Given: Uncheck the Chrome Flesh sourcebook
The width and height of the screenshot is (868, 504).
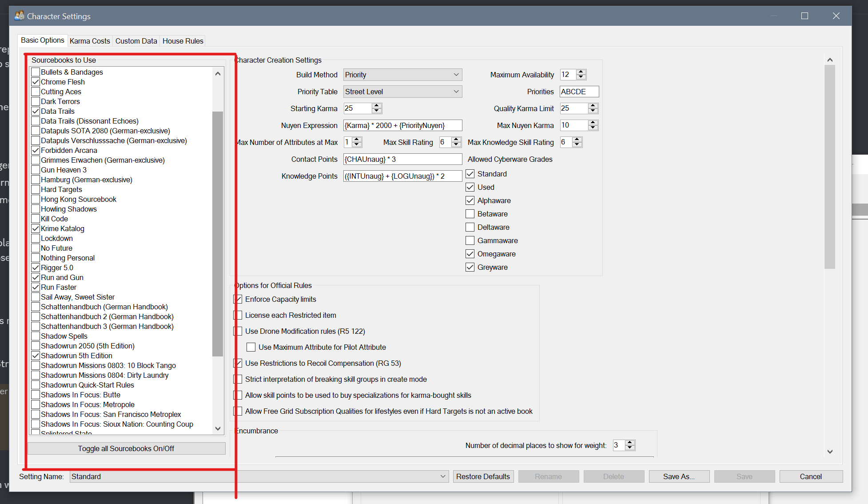Looking at the screenshot, I should pyautogui.click(x=36, y=82).
